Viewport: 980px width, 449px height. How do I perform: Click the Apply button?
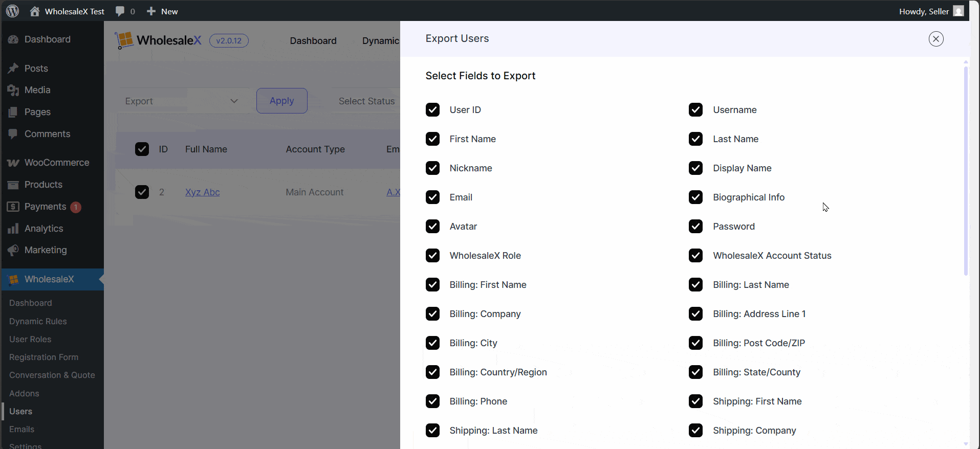point(282,101)
